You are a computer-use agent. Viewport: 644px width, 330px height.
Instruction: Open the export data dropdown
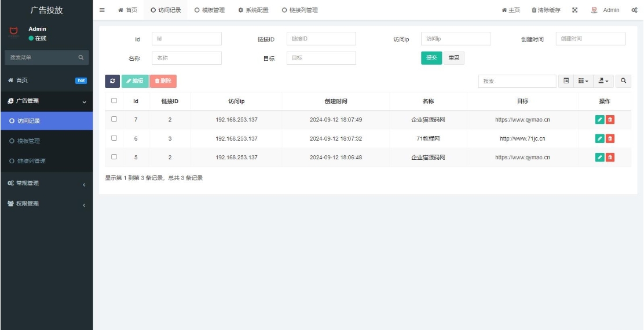click(x=603, y=81)
